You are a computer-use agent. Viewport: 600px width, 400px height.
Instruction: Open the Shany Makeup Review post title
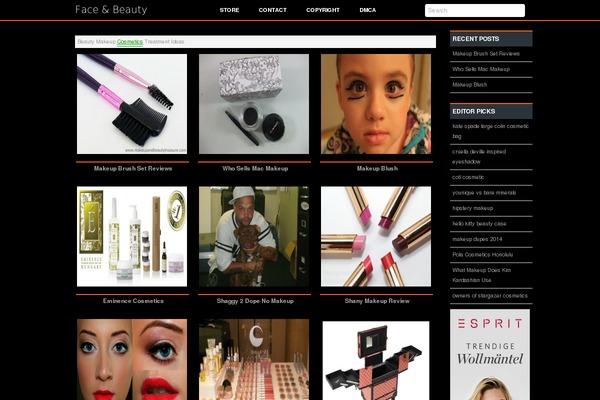point(377,301)
